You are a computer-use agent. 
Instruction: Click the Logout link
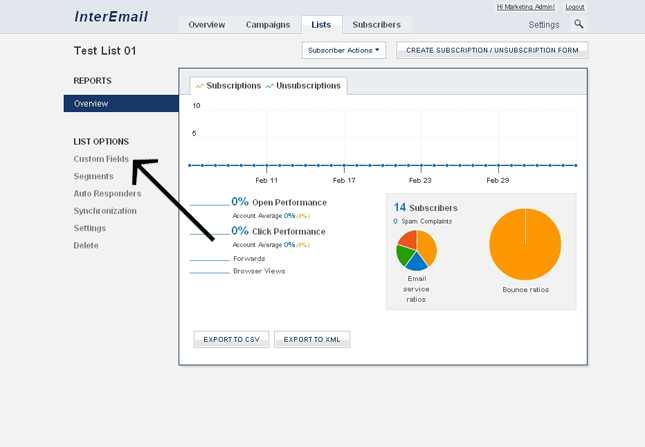pos(575,7)
